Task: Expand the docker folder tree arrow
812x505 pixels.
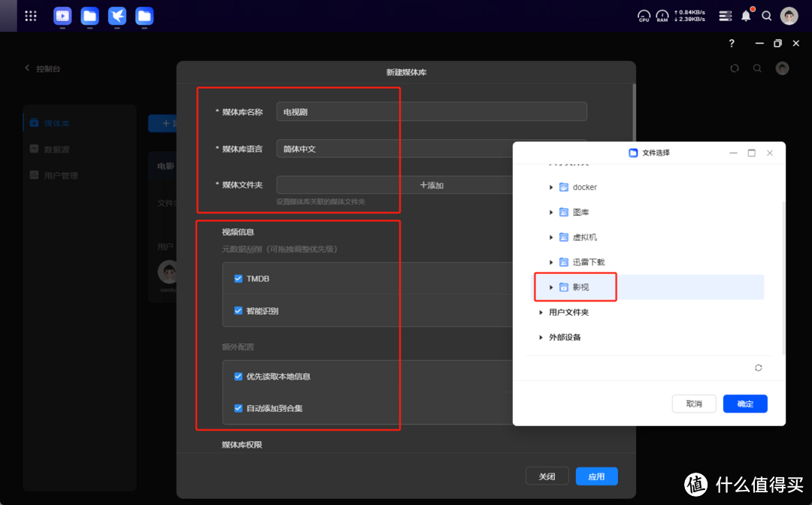Action: click(x=551, y=187)
